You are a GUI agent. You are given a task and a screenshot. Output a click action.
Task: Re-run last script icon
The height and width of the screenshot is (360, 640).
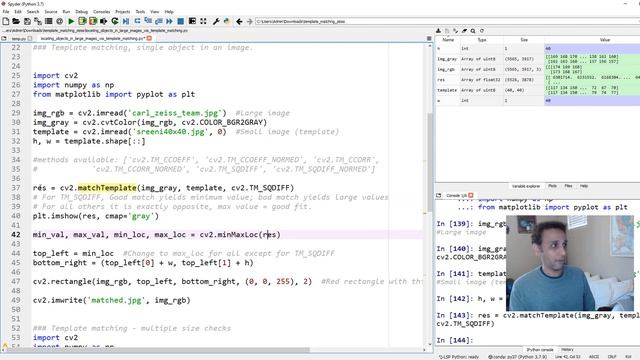pyautogui.click(x=115, y=21)
